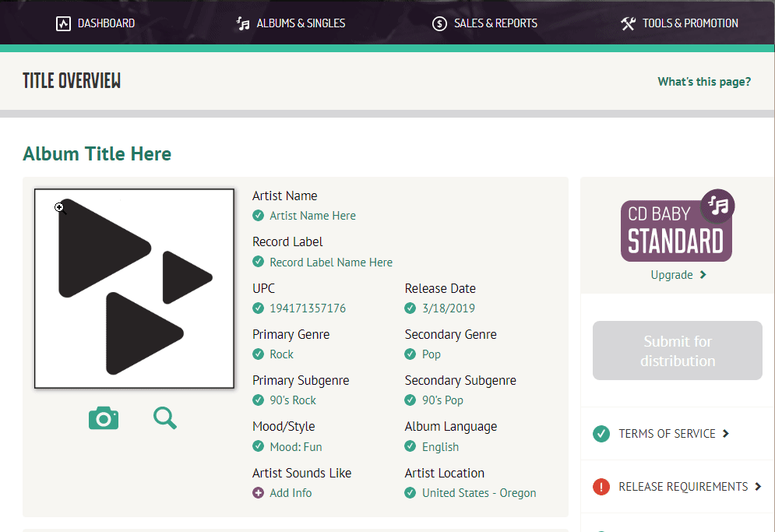Click the Sales & Reports dollar icon
This screenshot has height=532, width=775.
pos(439,23)
